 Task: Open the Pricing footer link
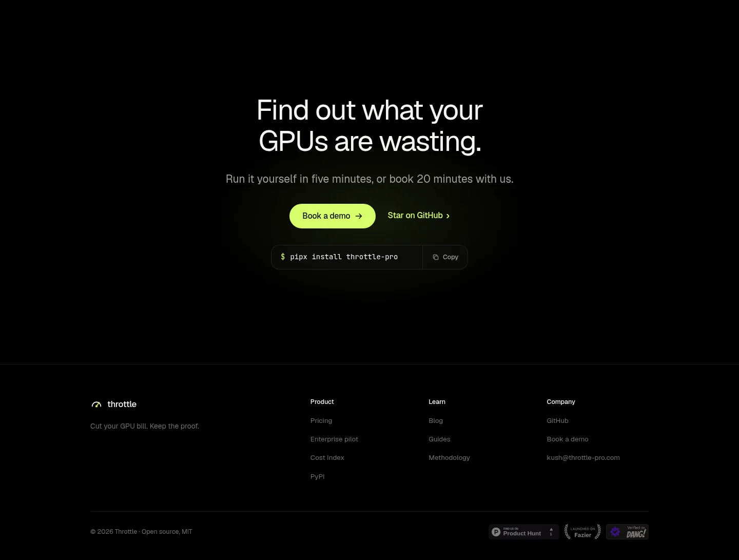pos(321,420)
